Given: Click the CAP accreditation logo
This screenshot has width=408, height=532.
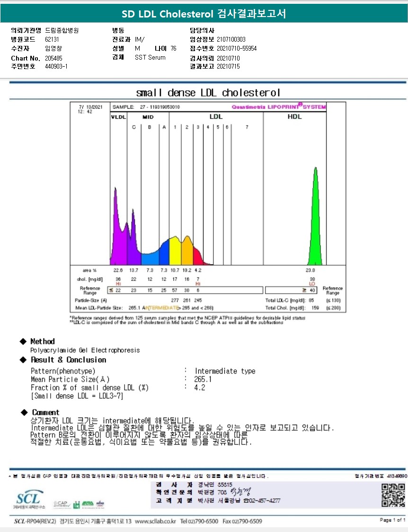Looking at the screenshot, I should tap(61, 505).
